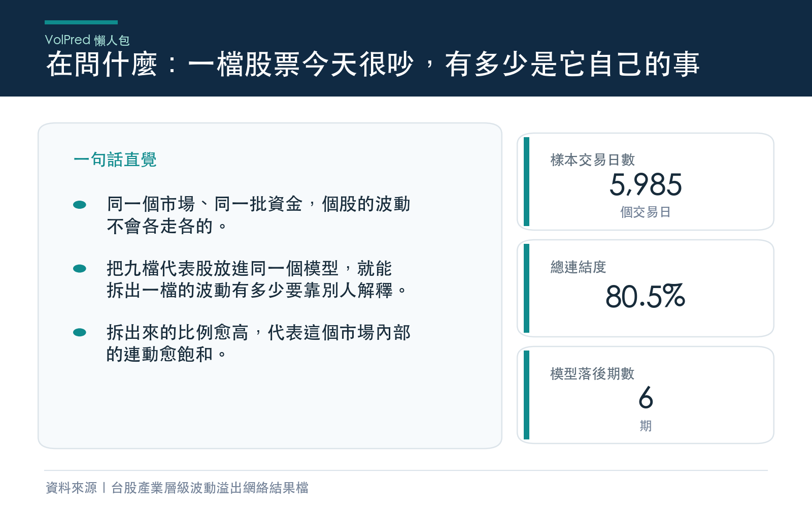Click the label 樣本交易日數

[x=593, y=160]
